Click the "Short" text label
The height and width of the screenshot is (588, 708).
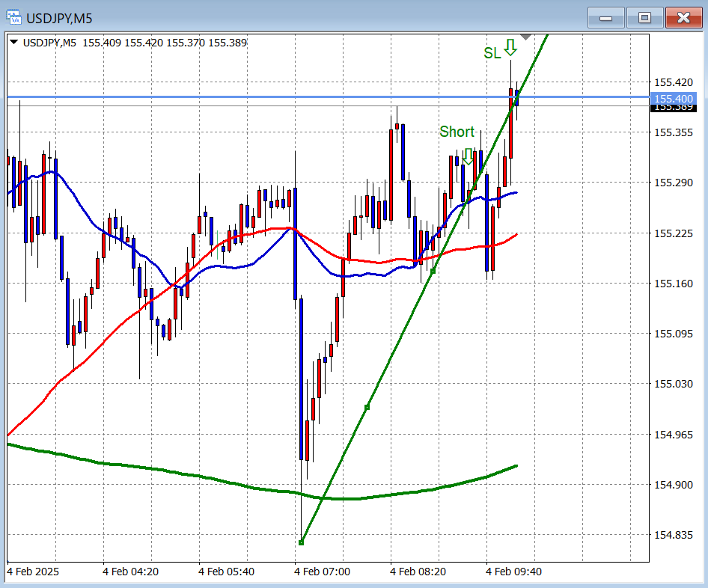[x=457, y=132]
